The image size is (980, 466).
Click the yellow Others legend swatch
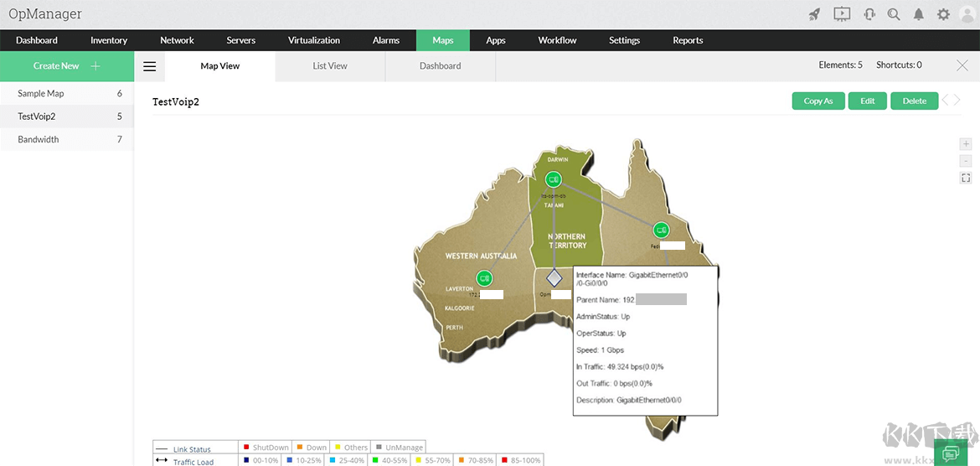click(338, 448)
